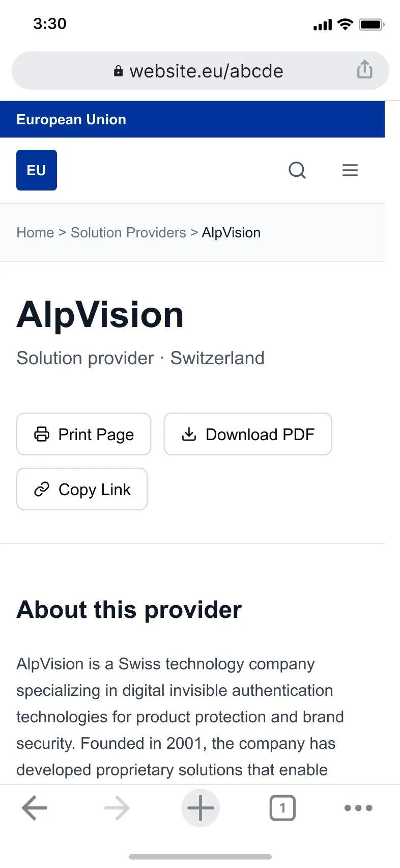Image resolution: width=400 pixels, height=868 pixels.
Task: Open the three-dot browser menu
Action: pyautogui.click(x=358, y=808)
